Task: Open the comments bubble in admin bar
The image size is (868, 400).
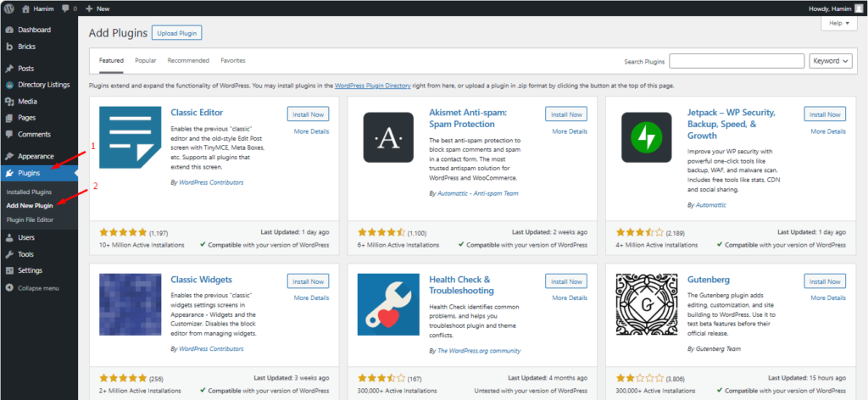Action: 66,8
